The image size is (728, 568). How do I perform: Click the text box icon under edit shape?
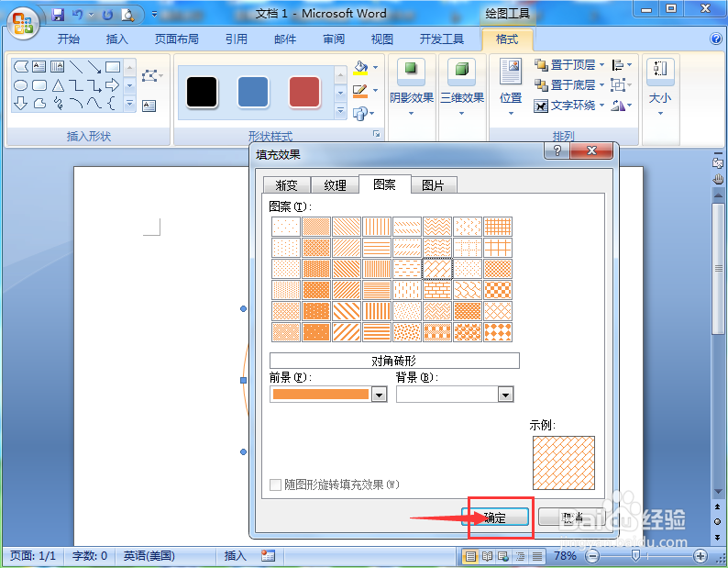coord(149,106)
